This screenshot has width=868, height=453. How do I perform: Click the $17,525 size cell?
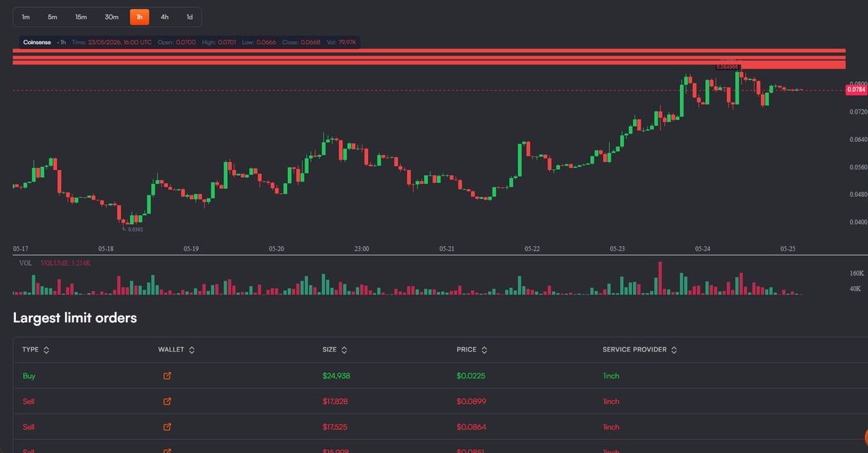tap(336, 427)
